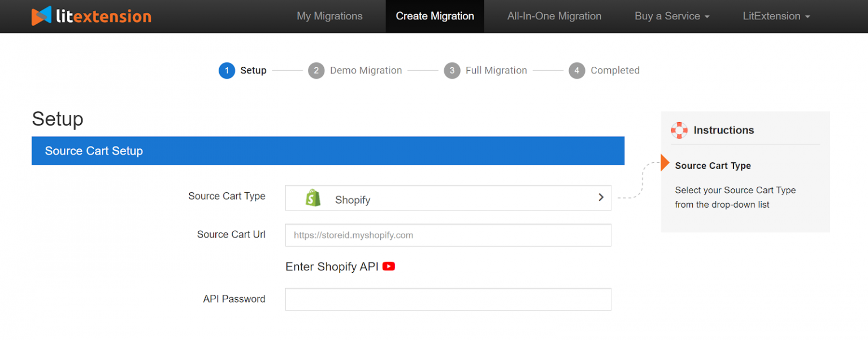Image resolution: width=868 pixels, height=340 pixels.
Task: Open the Buy a Service dropdown
Action: 671,16
